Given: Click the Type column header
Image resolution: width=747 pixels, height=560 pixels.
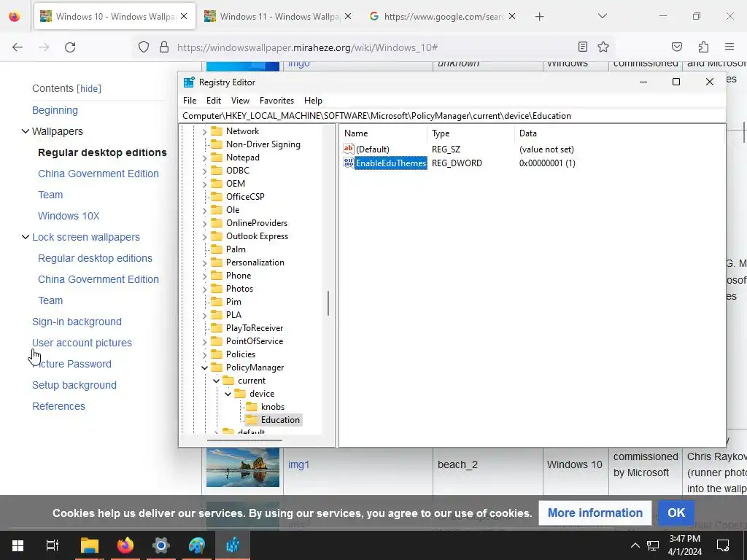Looking at the screenshot, I should (x=471, y=133).
